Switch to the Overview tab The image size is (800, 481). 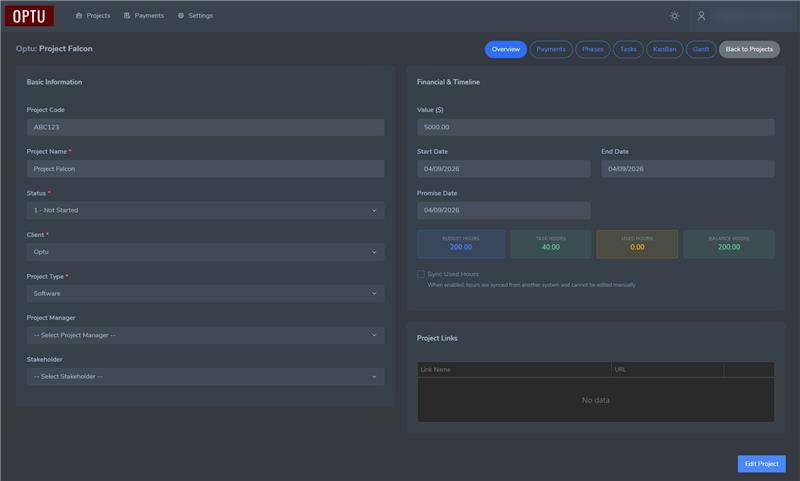pos(506,49)
